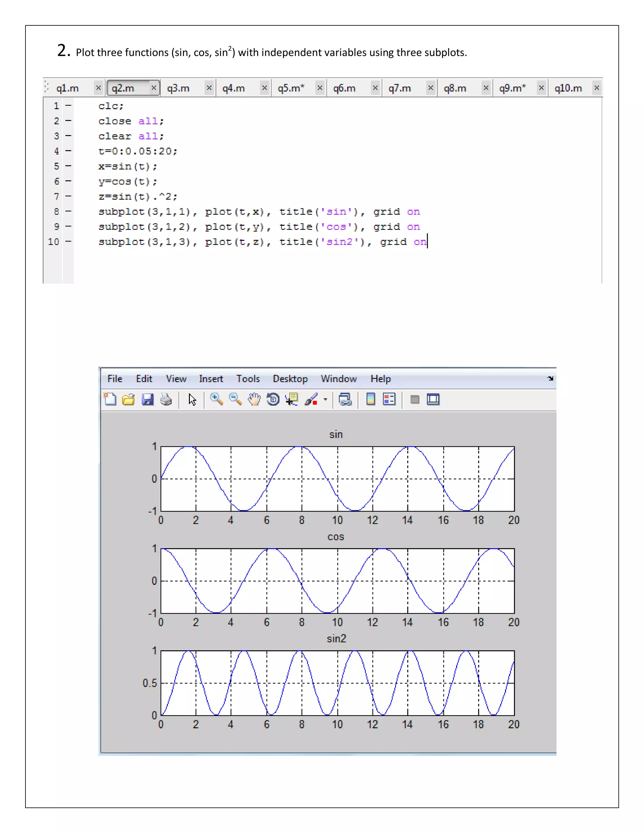
Task: Select the Pan hand tool
Action: click(x=254, y=399)
